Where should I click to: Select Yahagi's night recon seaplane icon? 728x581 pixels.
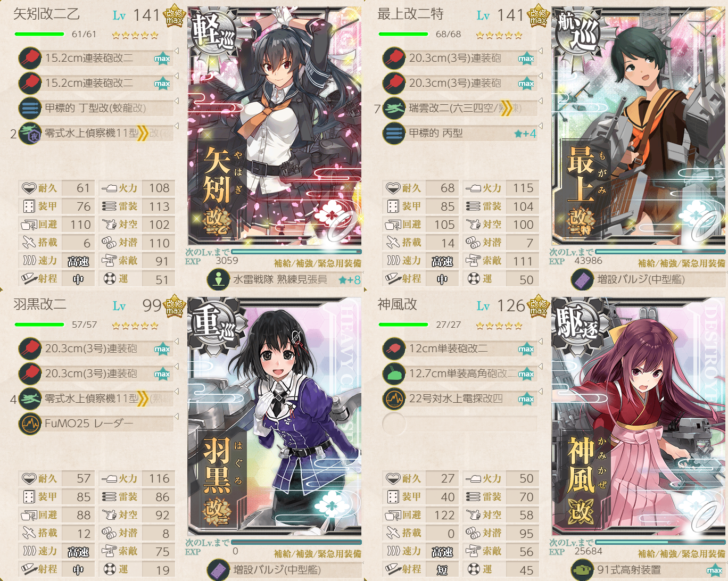[x=30, y=133]
